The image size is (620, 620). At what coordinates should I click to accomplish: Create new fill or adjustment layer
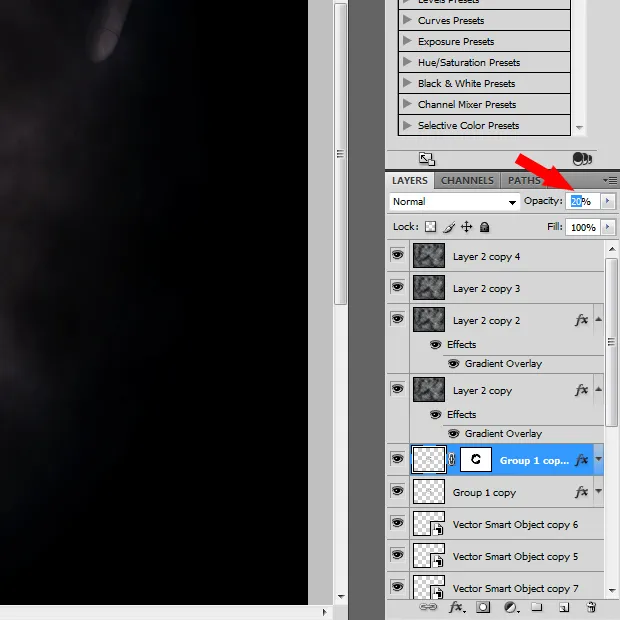[510, 607]
